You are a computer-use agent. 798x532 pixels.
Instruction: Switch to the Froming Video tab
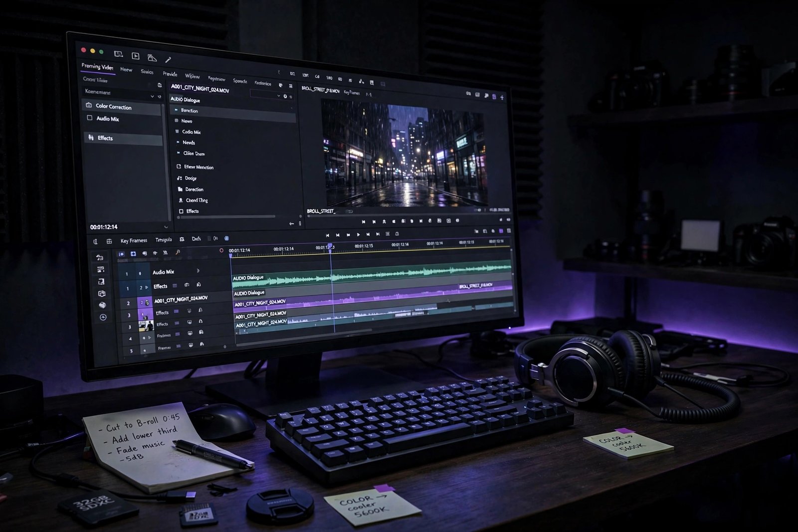click(97, 66)
